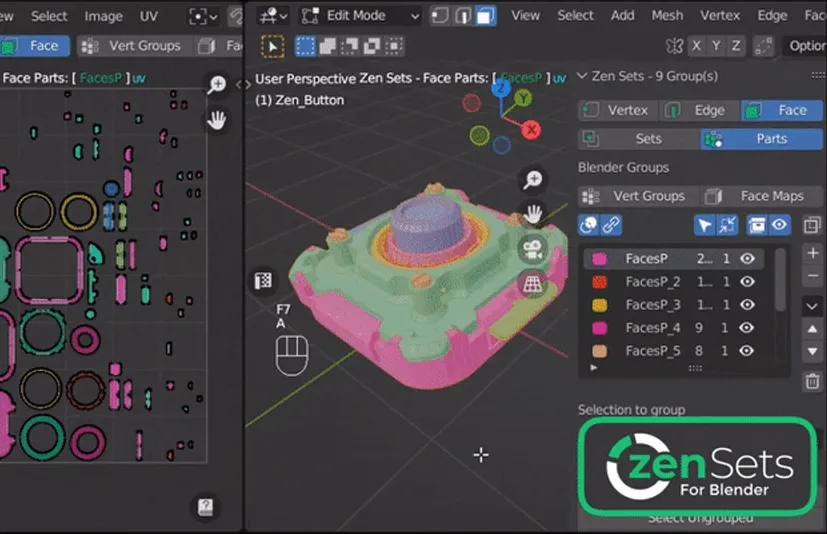
Task: Click the select group arrow icon
Action: [705, 225]
